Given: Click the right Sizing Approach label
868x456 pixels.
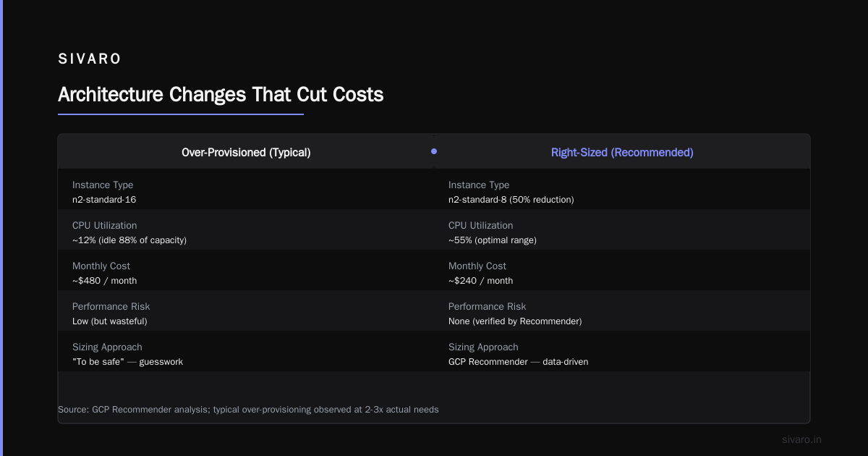Looking at the screenshot, I should pyautogui.click(x=483, y=347).
